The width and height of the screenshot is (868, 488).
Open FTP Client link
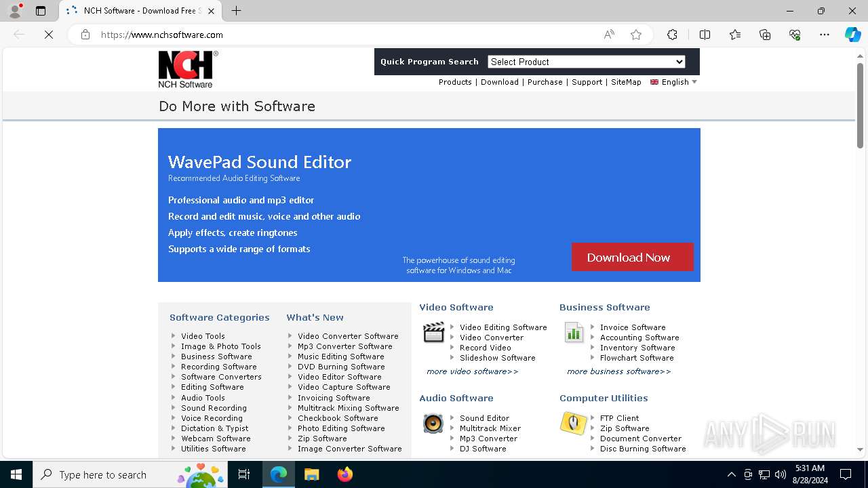coord(619,418)
